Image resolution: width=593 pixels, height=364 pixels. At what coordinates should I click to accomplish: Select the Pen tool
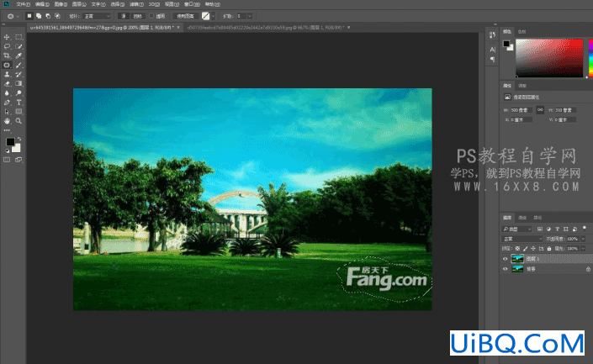tap(7, 103)
